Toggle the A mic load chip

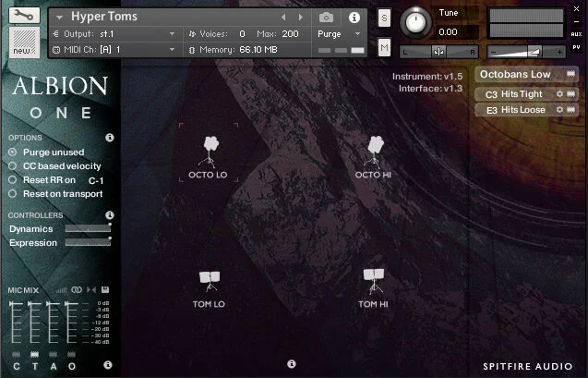coord(54,354)
